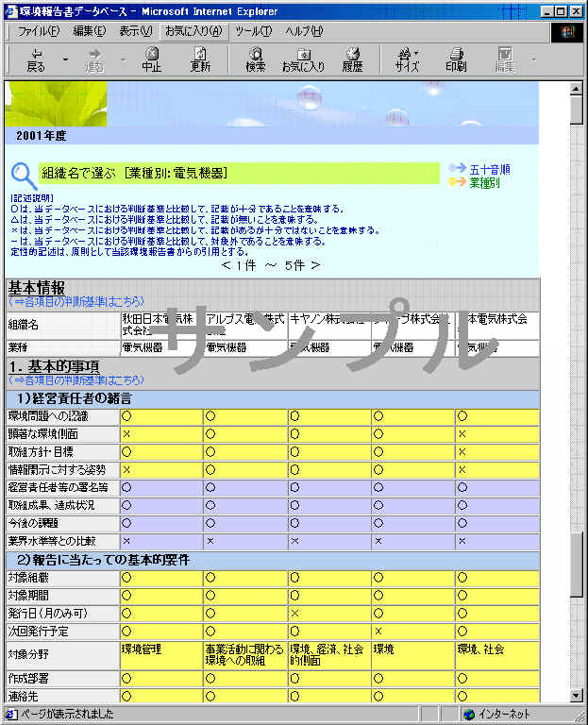Click the orange arrow beside 業種別
Screen dimensions: 588x725
457,182
